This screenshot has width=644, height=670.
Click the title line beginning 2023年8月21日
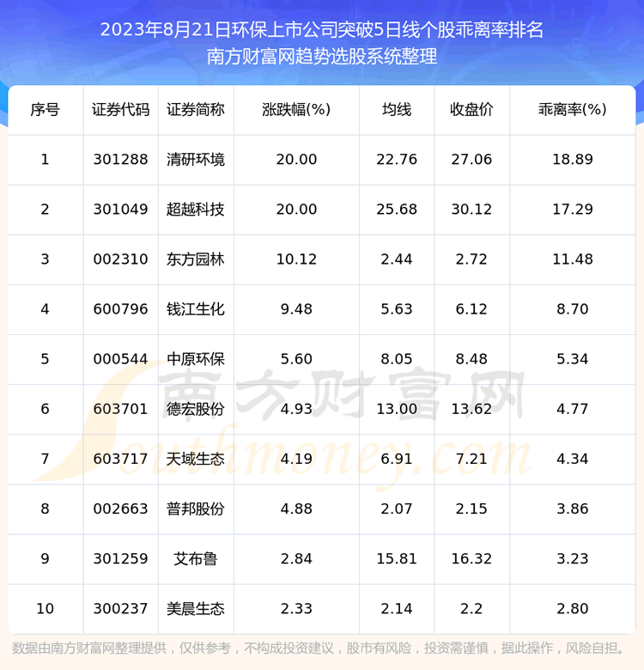tap(322, 30)
